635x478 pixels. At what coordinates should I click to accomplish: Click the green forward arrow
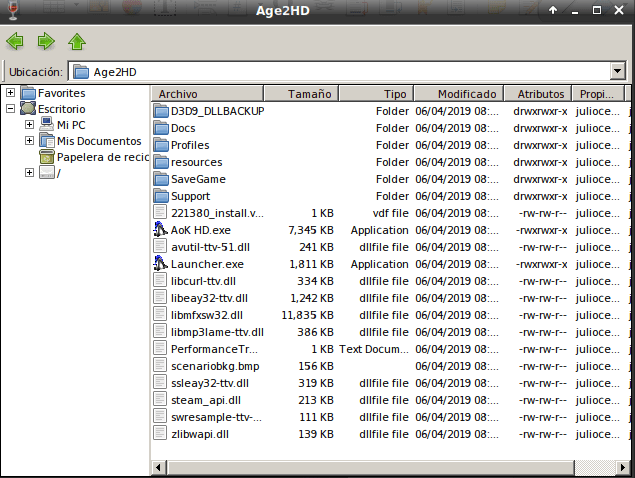(x=45, y=41)
